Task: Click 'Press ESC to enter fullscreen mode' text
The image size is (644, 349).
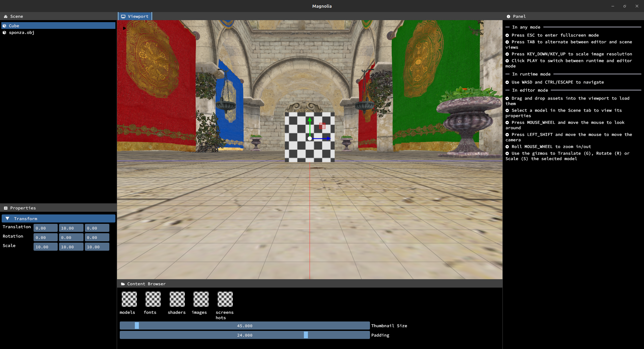Action: pos(555,35)
